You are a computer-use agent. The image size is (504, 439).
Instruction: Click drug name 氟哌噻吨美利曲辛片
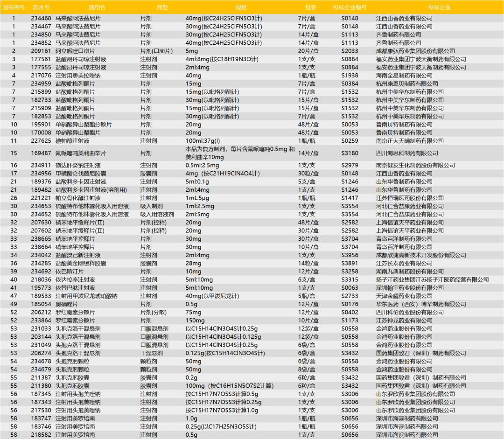[x=81, y=153]
